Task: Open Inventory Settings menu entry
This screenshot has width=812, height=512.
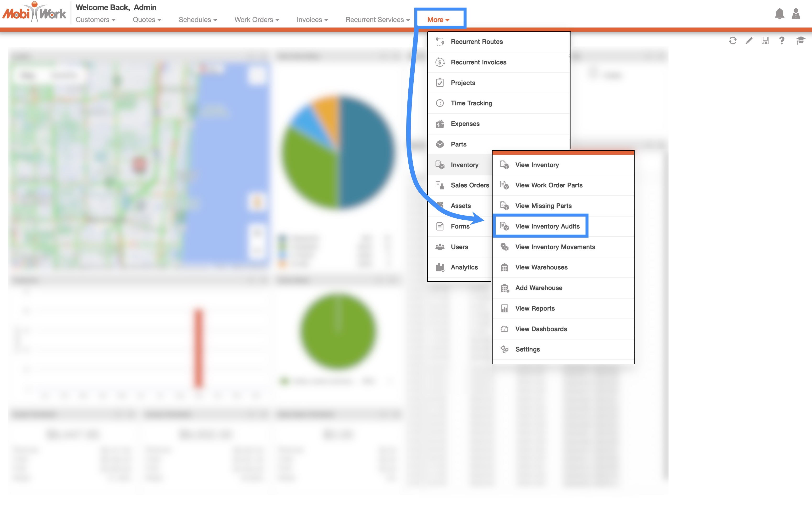Action: [527, 349]
